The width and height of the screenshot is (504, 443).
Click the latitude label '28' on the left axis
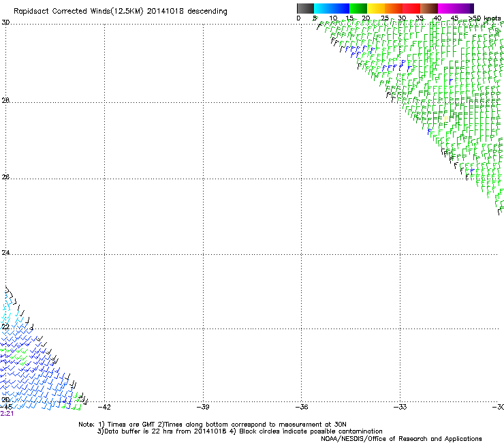pos(5,100)
